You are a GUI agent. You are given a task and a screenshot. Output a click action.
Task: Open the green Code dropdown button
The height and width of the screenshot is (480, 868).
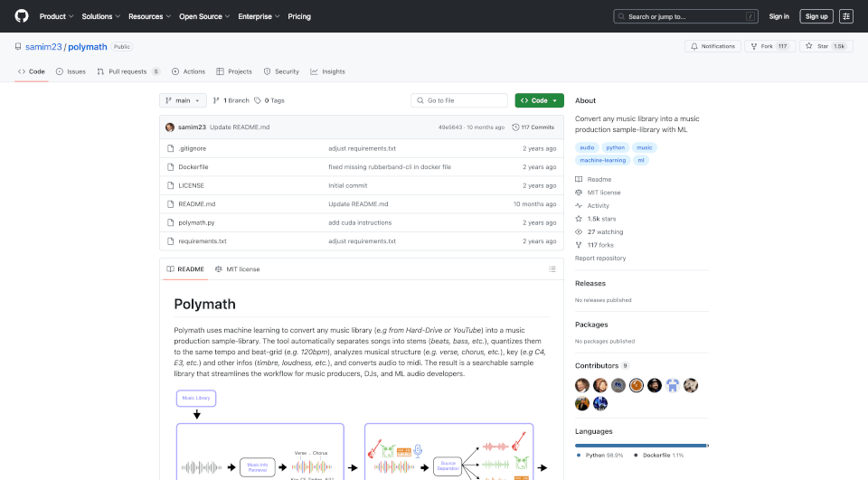pyautogui.click(x=539, y=100)
